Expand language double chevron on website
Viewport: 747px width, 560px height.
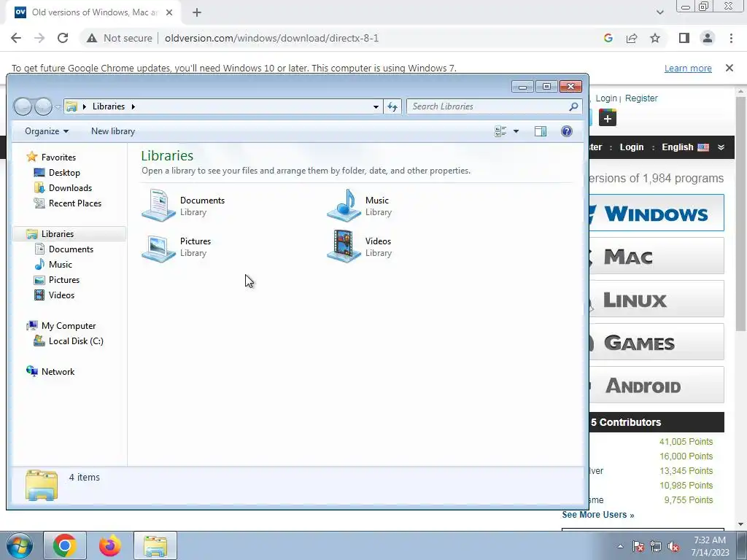click(x=721, y=147)
